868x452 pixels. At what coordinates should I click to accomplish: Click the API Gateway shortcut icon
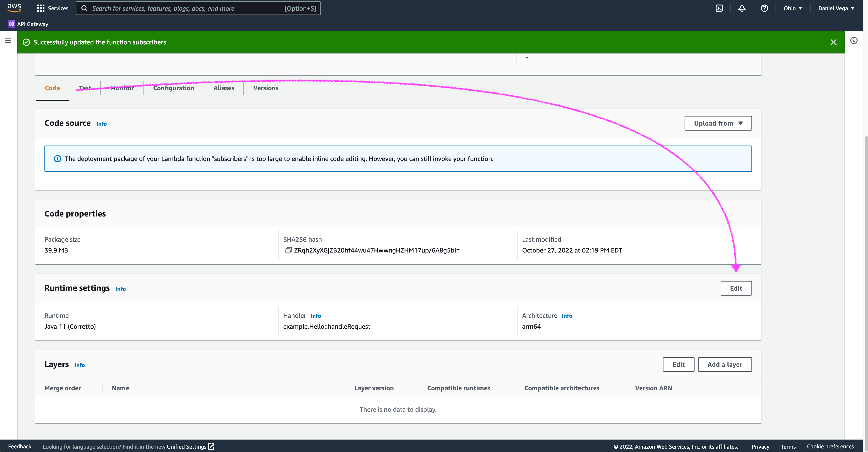[x=12, y=24]
